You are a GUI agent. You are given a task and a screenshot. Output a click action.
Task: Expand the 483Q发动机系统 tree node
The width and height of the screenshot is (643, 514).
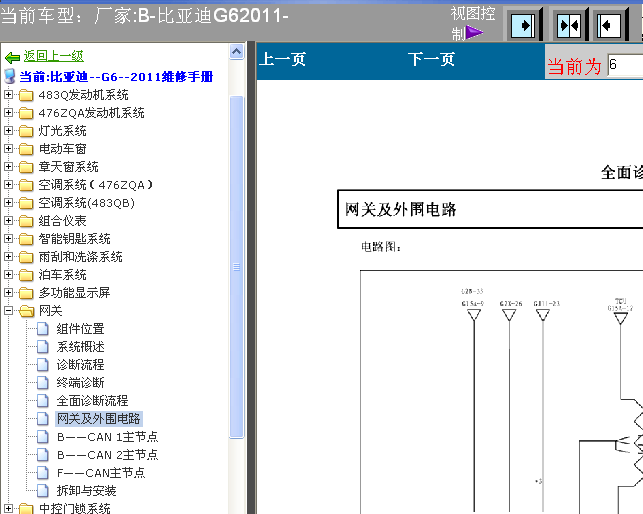click(8, 95)
